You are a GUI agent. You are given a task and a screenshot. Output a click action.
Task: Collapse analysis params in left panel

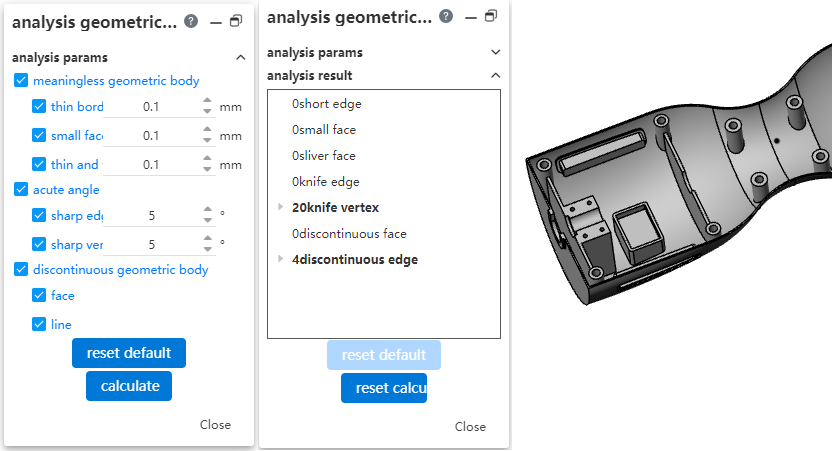point(240,58)
